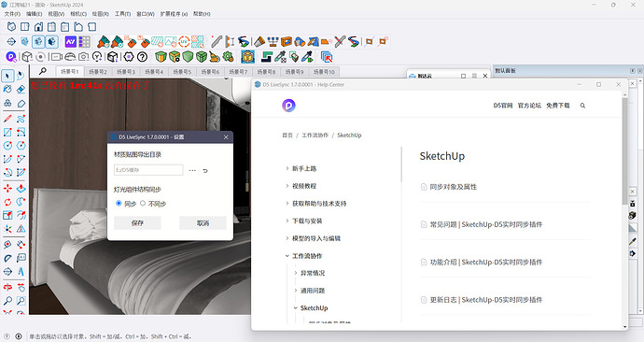Go to 首页 in breadcrumb
644x342 pixels.
[x=287, y=135]
